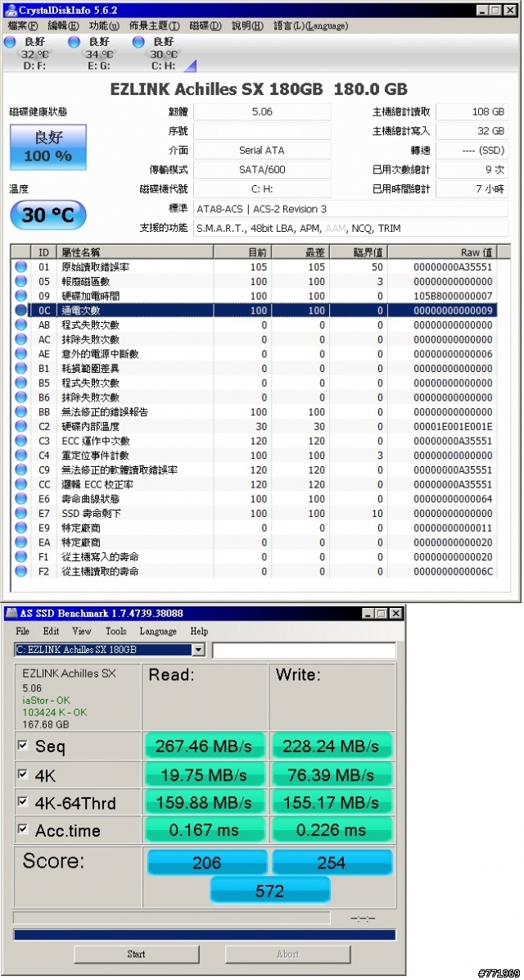Click status orb for attribute B6 row
Image resolution: width=524 pixels, height=980 pixels.
point(21,397)
